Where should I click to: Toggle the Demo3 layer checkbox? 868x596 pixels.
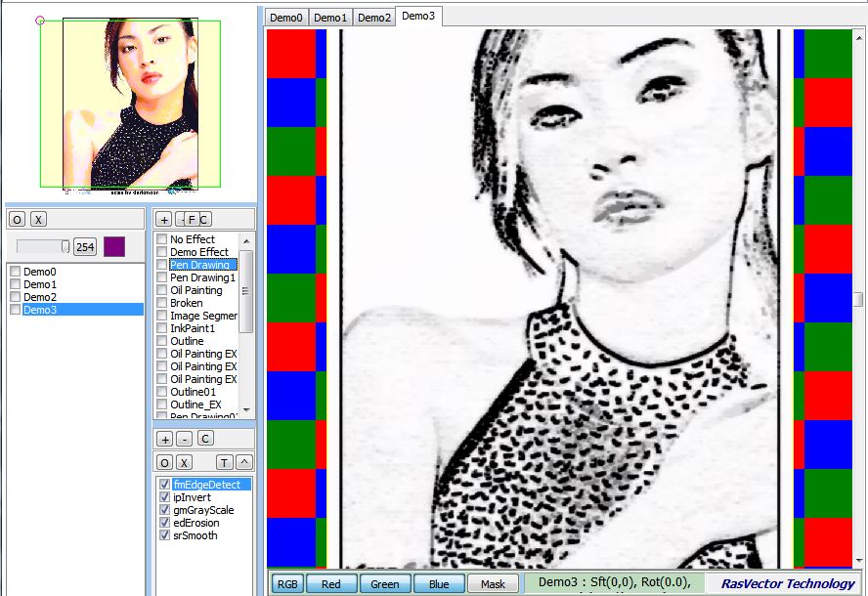click(x=16, y=310)
